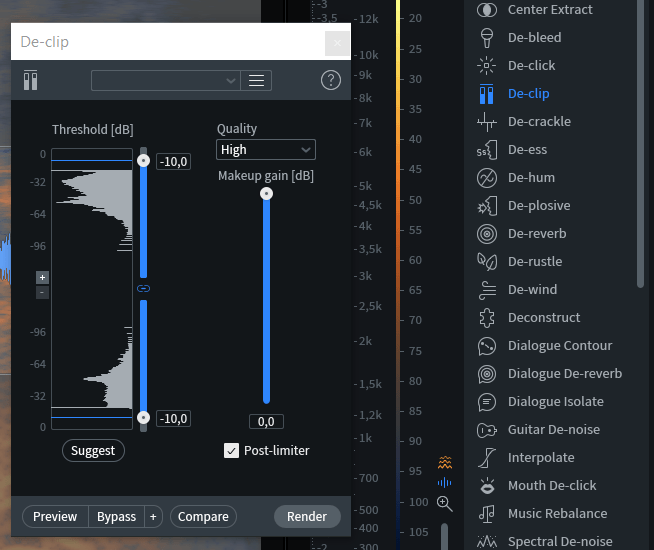
Task: Toggle the threshold link button
Action: [x=143, y=289]
